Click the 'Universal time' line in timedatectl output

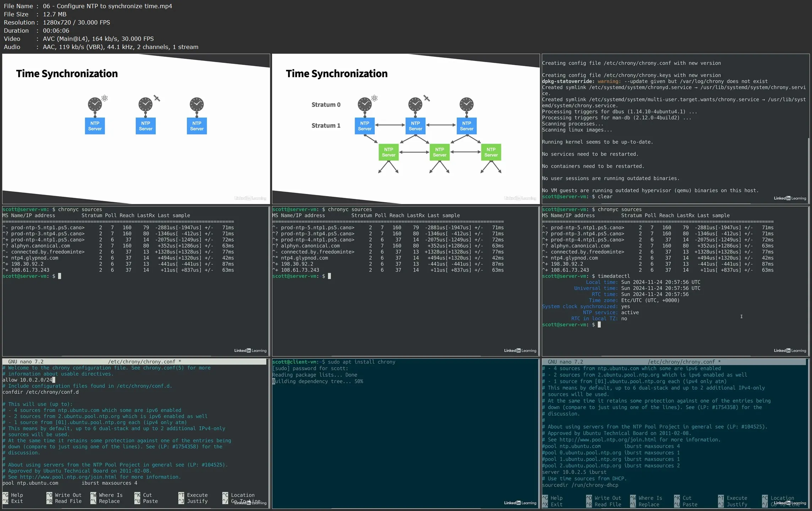(x=637, y=288)
